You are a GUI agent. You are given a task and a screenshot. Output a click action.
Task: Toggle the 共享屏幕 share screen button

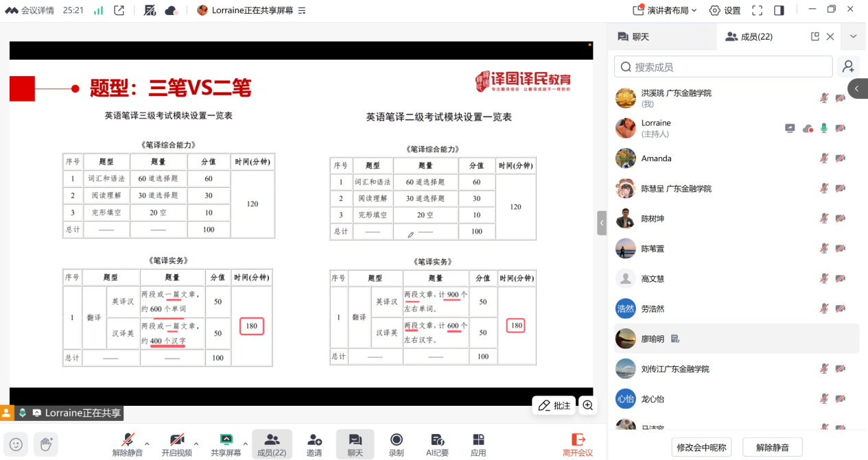click(x=226, y=444)
